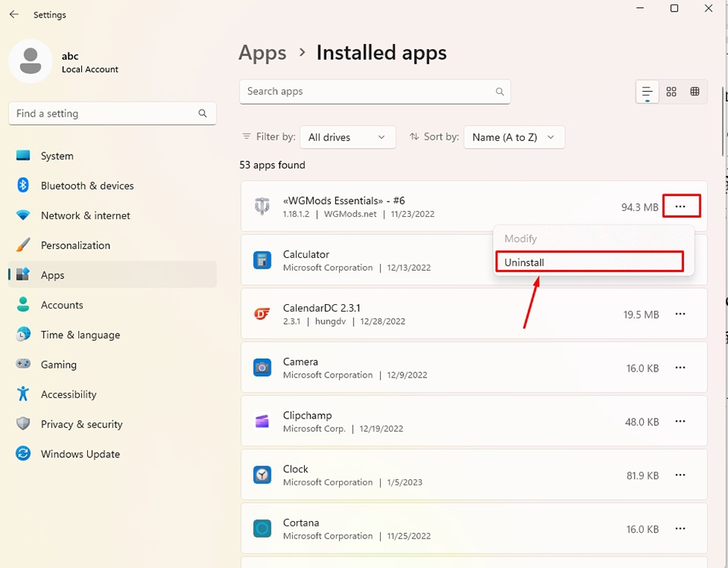The width and height of the screenshot is (728, 568).
Task: Focus the Find a setting field
Action: coord(112,113)
